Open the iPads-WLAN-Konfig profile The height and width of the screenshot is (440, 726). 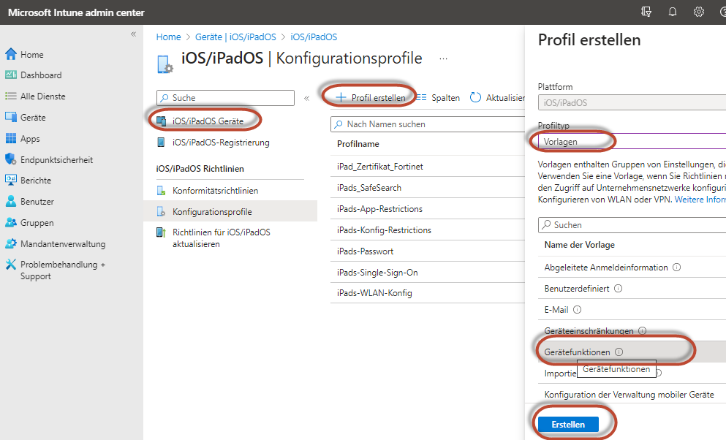pos(375,293)
